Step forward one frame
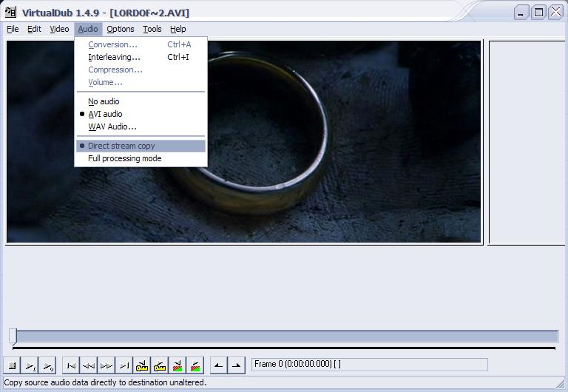This screenshot has height=392, width=568. point(106,365)
